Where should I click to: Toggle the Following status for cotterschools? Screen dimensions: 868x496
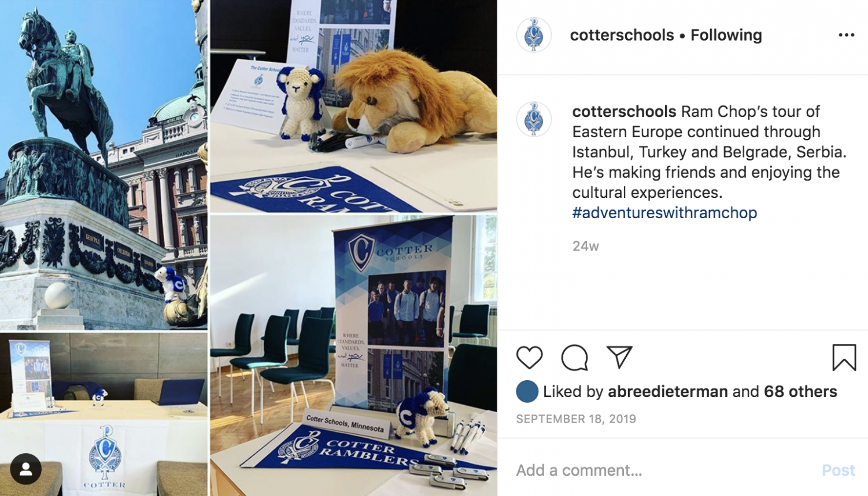click(726, 35)
